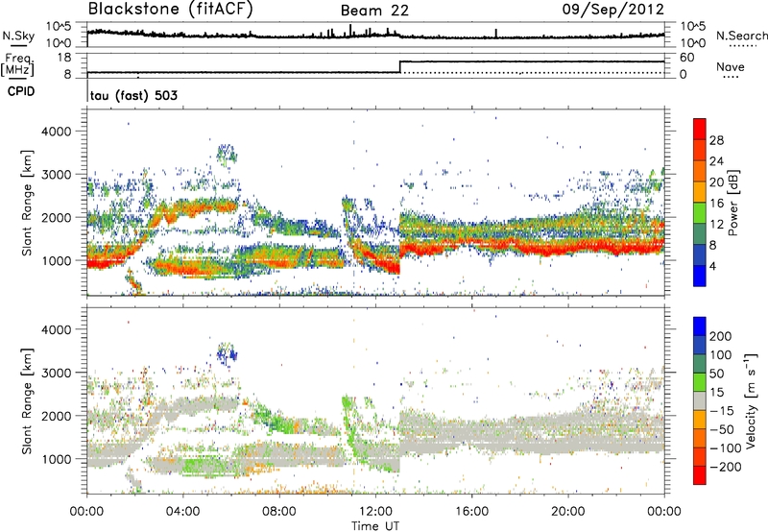The width and height of the screenshot is (768, 532).
Task: Click the 'Slant Range [km]' label of power panel
Action: pyautogui.click(x=27, y=203)
